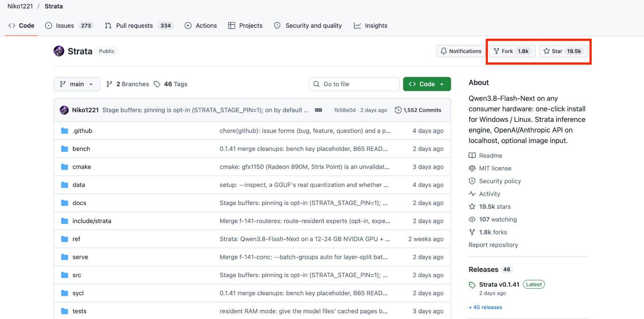Focus the Go to file search field
Viewport: 644px width, 319px height.
[x=354, y=84]
